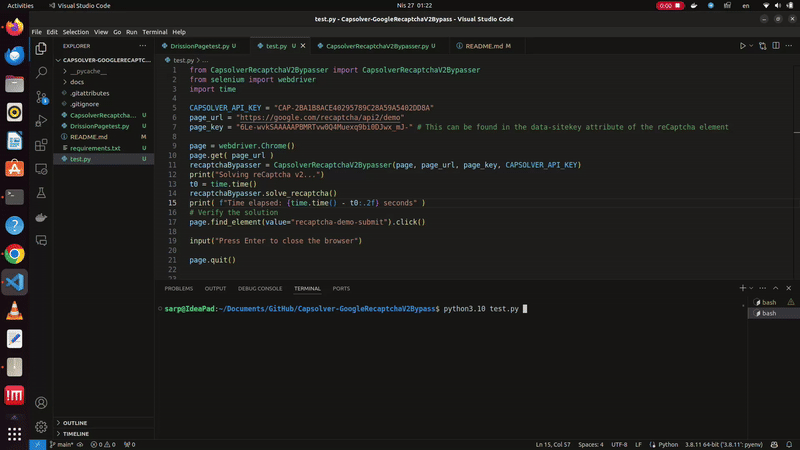
Task: Open Activities overview
Action: [20, 6]
